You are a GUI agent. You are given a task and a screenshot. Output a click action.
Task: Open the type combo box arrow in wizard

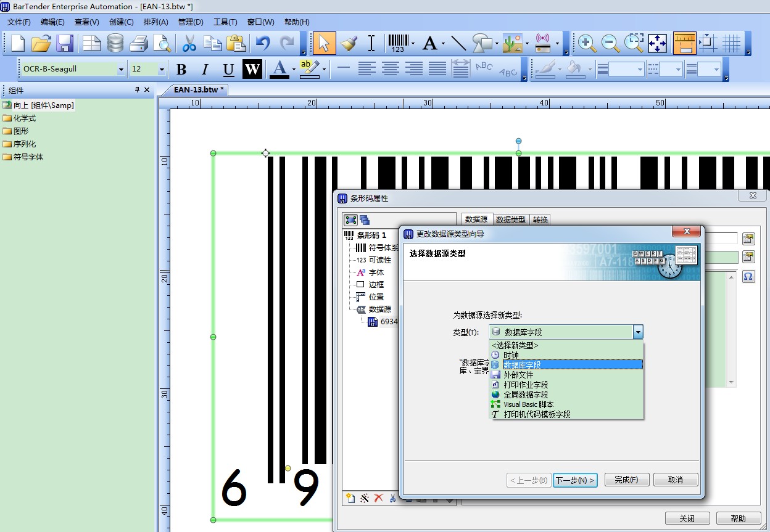pos(638,332)
